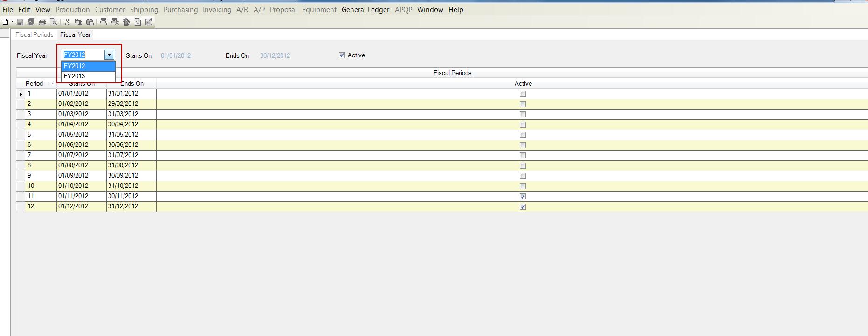The height and width of the screenshot is (336, 868).
Task: Open the Window menu
Action: click(430, 10)
